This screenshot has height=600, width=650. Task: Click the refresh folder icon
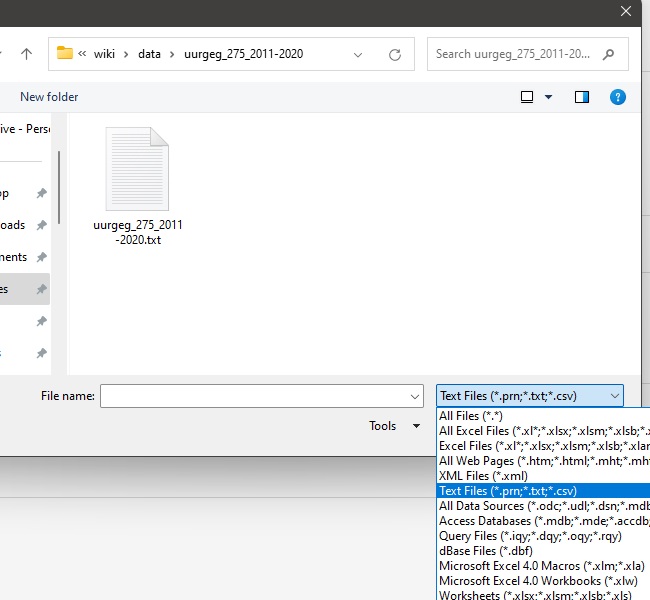tap(395, 54)
